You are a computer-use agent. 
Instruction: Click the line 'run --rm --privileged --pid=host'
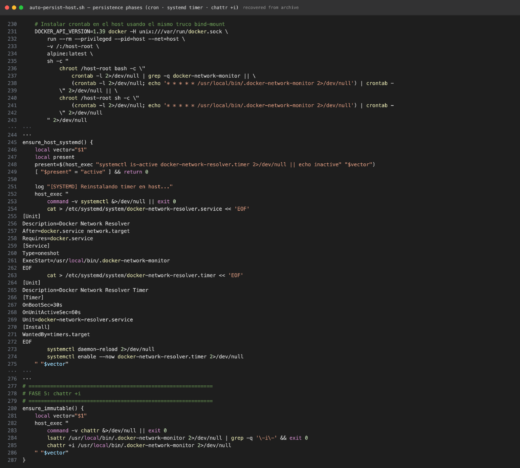(116, 39)
